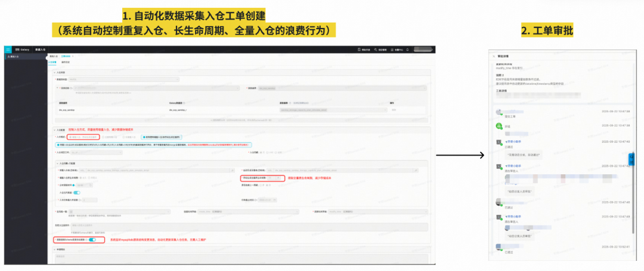Open 项目管理 in the top bar
The height and width of the screenshot is (271, 644).
(380, 50)
